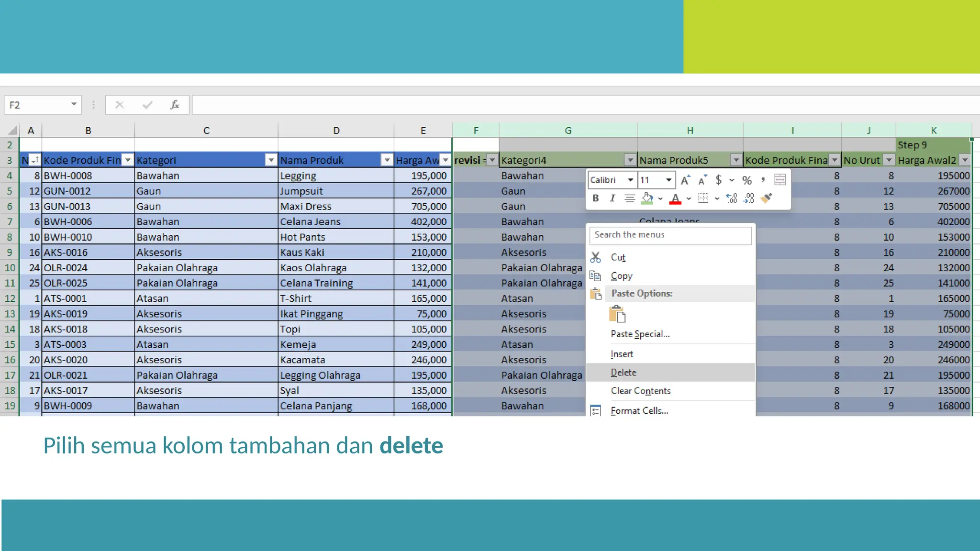Choose Clear Contents from context menu
Viewport: 980px width, 551px height.
tap(640, 391)
